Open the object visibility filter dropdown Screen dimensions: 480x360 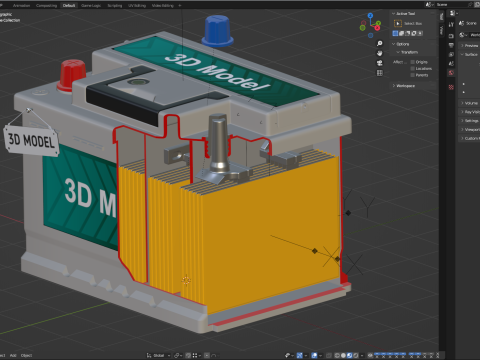(289, 356)
